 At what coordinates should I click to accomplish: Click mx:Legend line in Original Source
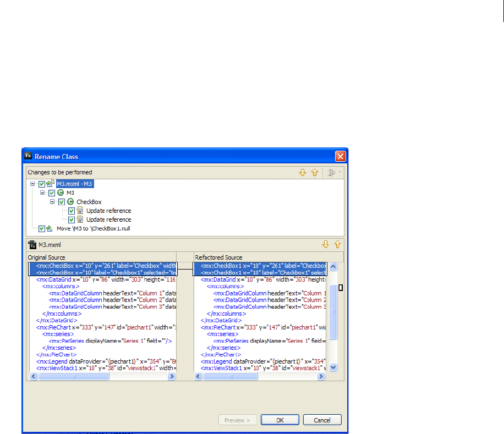(x=106, y=361)
